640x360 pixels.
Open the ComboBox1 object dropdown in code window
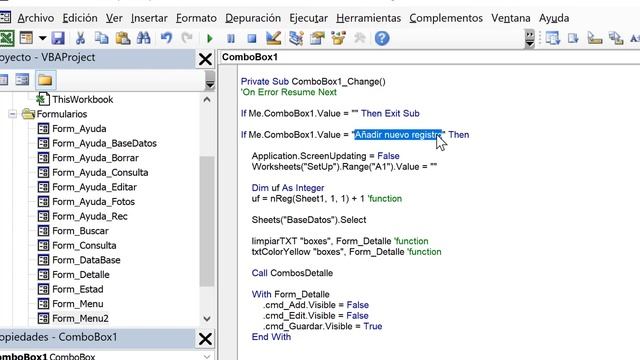point(430,57)
